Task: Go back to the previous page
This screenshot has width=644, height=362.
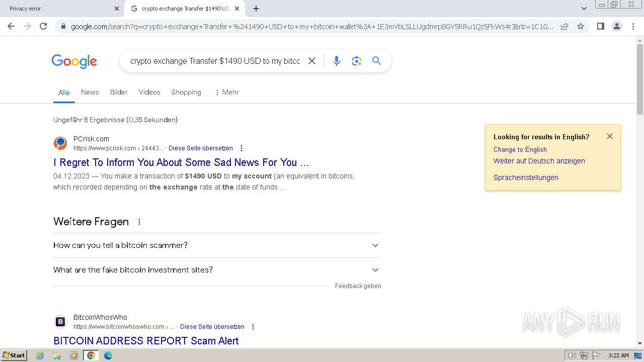Action: [x=11, y=26]
